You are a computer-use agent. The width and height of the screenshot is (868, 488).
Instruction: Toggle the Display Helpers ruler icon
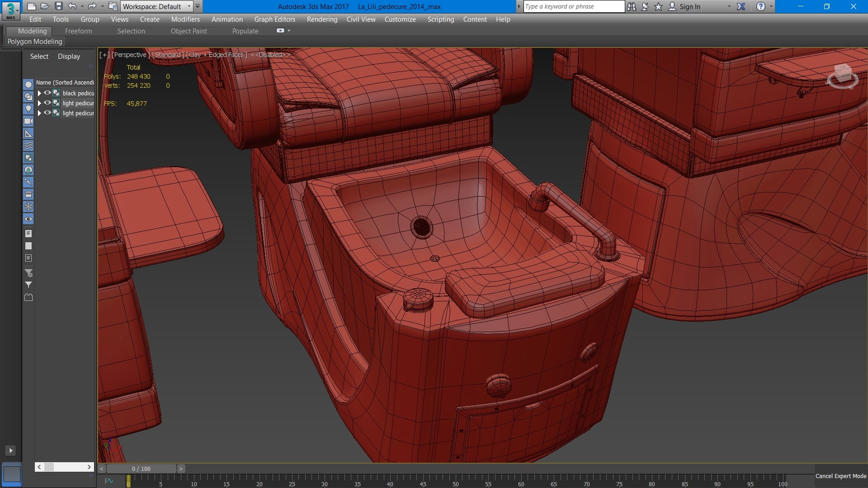coord(28,133)
